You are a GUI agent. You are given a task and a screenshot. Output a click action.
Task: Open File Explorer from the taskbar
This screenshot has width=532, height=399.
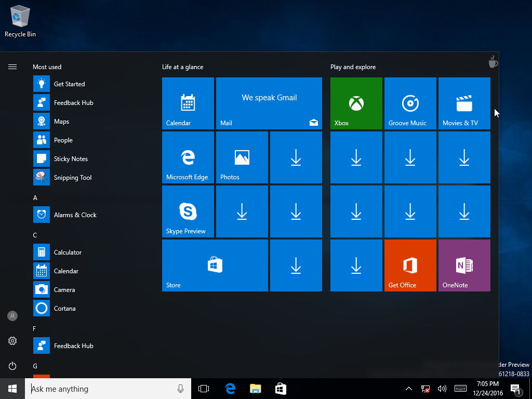tap(256, 389)
